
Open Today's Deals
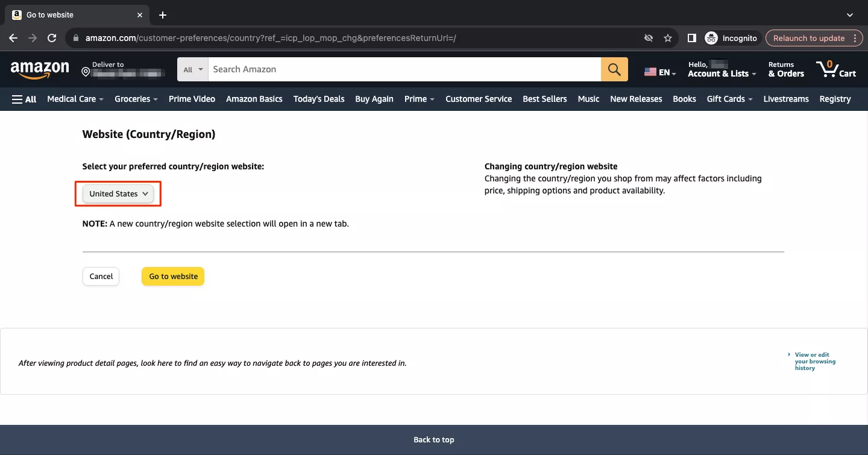[x=319, y=99]
